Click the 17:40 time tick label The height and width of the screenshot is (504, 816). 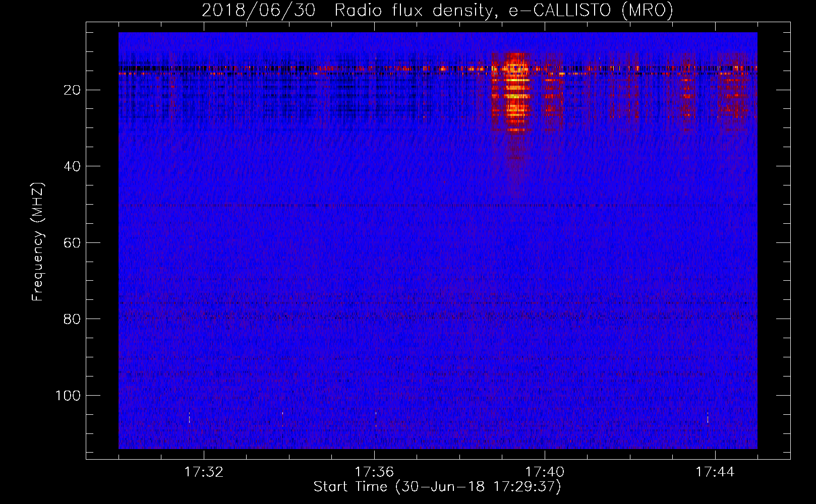pos(545,472)
